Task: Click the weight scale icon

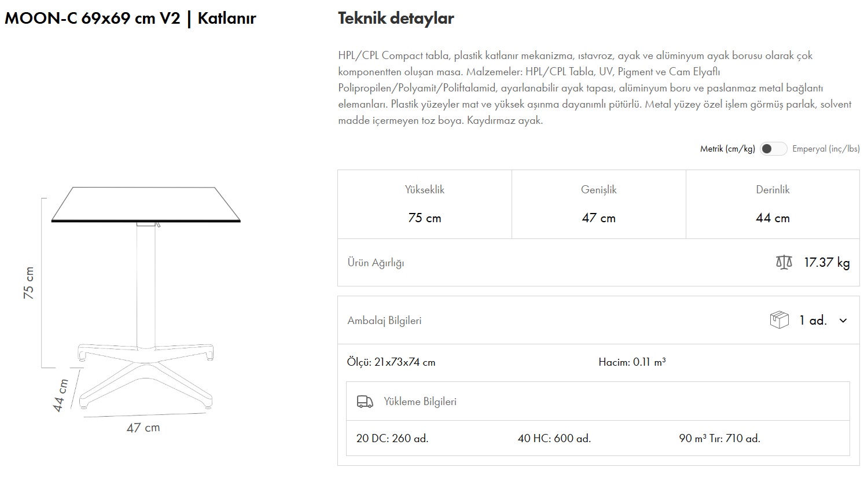Action: point(784,263)
